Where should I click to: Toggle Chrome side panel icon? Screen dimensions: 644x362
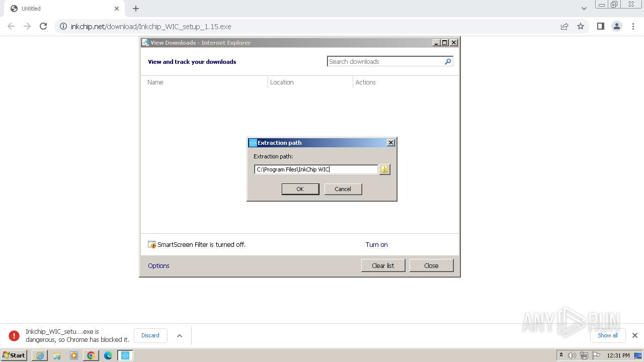(601, 26)
